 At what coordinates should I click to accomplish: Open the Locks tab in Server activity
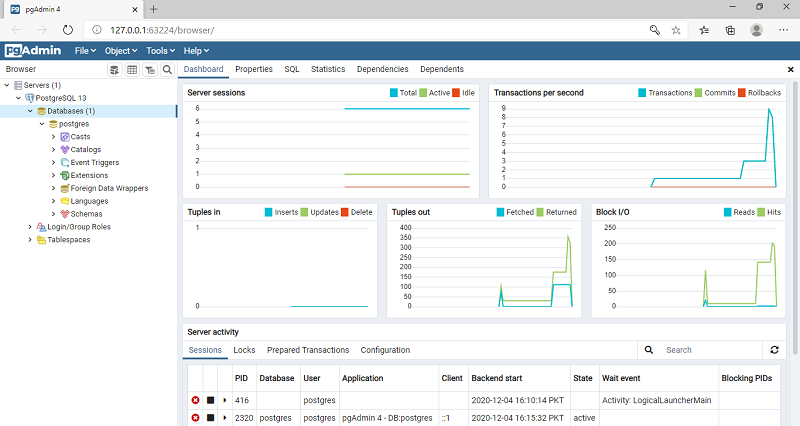click(244, 350)
